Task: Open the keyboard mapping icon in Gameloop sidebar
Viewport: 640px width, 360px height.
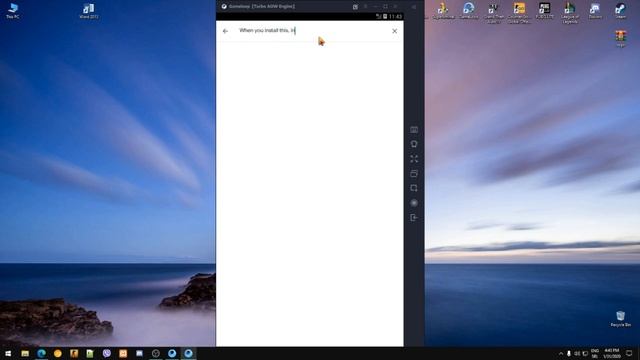Action: [414, 130]
